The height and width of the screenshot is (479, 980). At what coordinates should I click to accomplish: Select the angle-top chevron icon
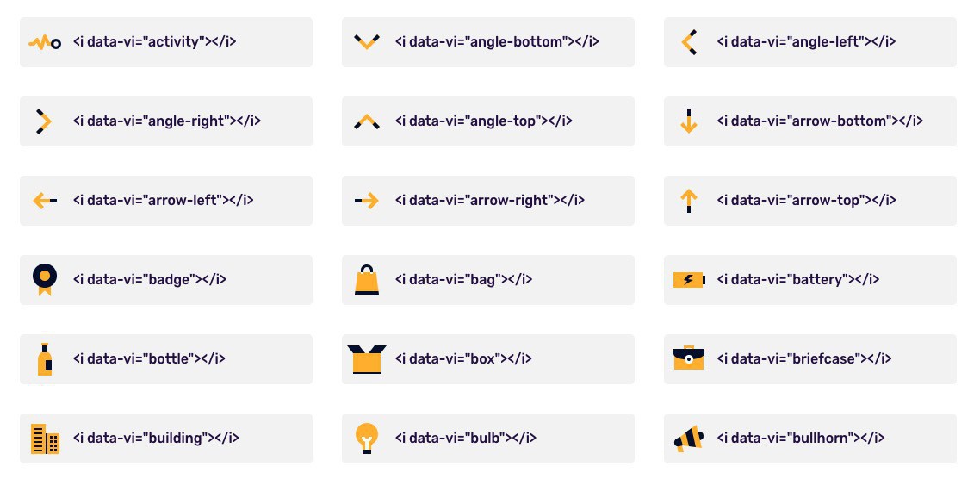pyautogui.click(x=367, y=121)
